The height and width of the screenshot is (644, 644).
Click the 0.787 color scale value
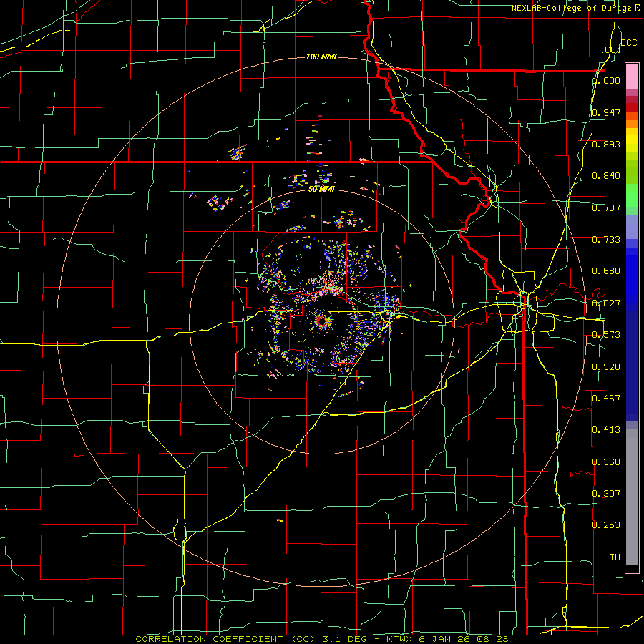pos(606,208)
